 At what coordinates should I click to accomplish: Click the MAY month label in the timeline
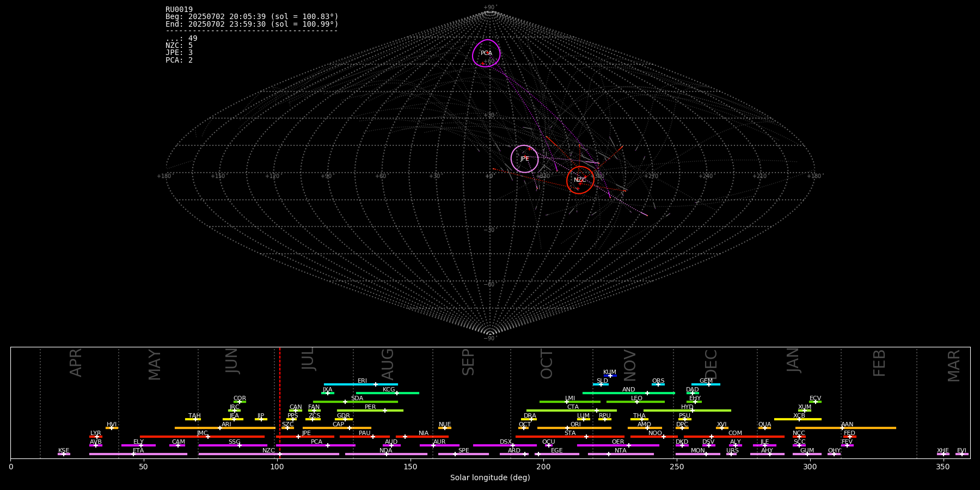[x=155, y=365]
